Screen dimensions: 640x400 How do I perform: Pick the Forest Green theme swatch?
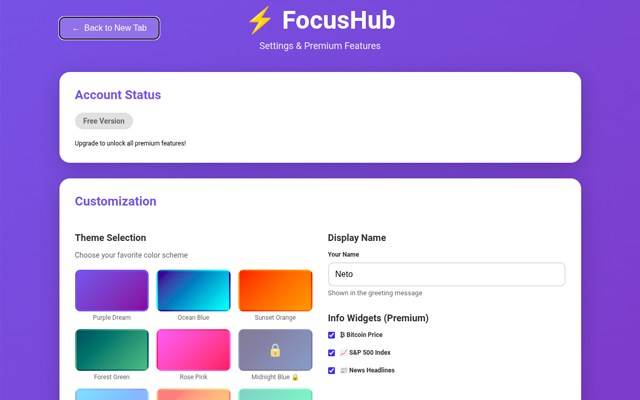point(111,350)
